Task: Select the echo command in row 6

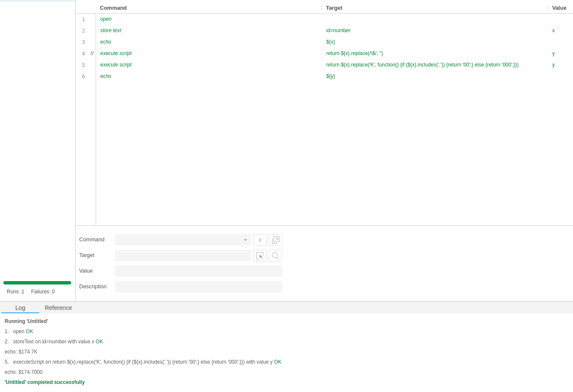Action: pyautogui.click(x=106, y=76)
